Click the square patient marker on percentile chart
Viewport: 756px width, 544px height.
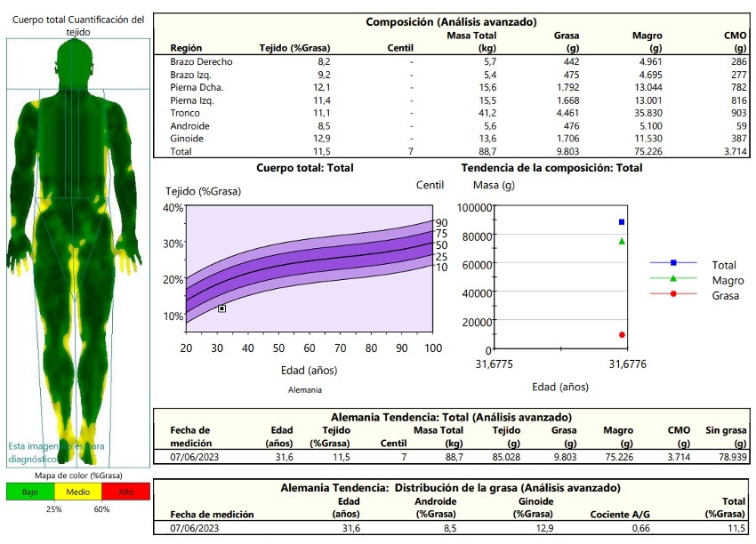pyautogui.click(x=221, y=308)
